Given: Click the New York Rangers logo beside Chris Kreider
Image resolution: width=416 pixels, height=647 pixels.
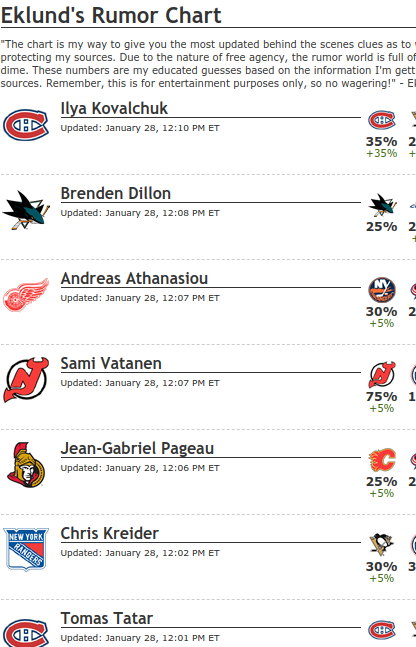Looking at the screenshot, I should (26, 550).
